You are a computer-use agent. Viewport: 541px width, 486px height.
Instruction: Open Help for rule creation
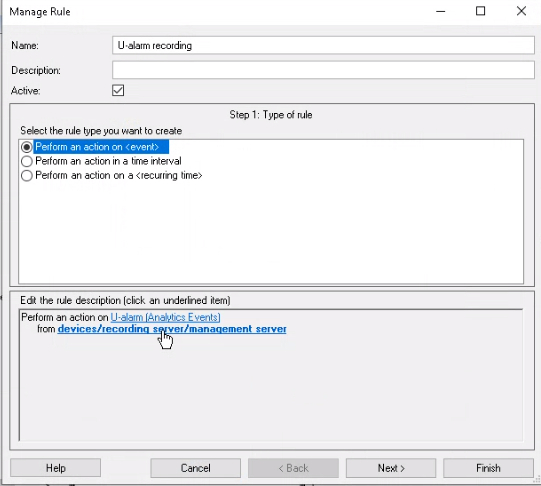56,468
